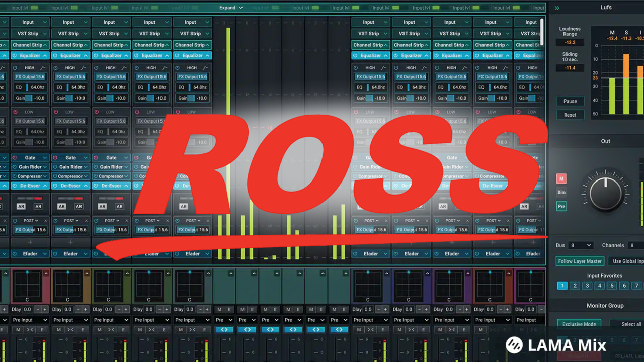Deselect Input Favorite number 1
Screen dimensions: 644x362
[562, 285]
